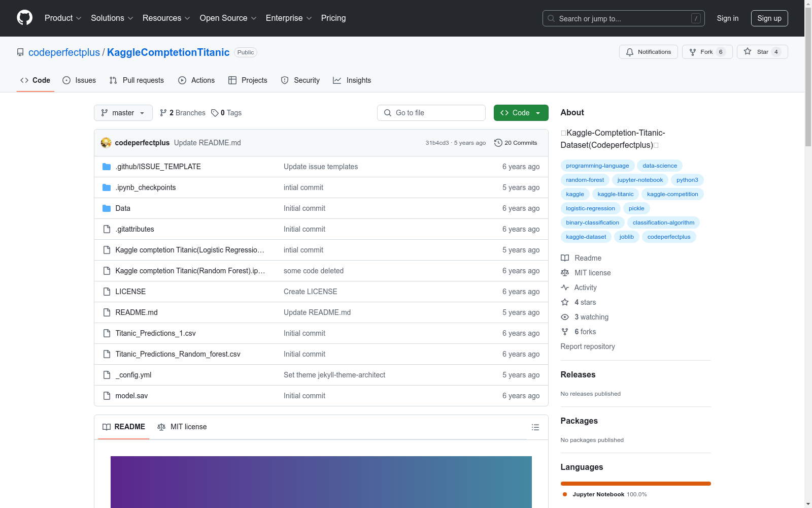Expand the Product menu
The width and height of the screenshot is (812, 508).
pos(63,18)
